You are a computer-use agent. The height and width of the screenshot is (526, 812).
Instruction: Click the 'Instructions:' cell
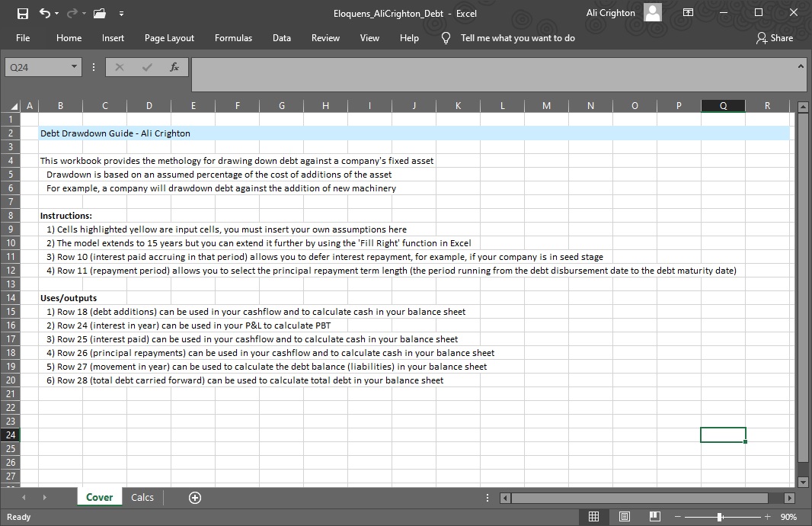point(66,216)
